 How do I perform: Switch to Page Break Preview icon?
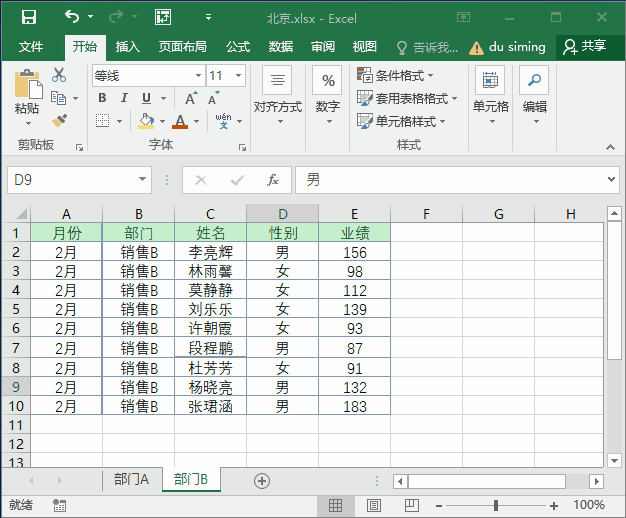(x=412, y=506)
